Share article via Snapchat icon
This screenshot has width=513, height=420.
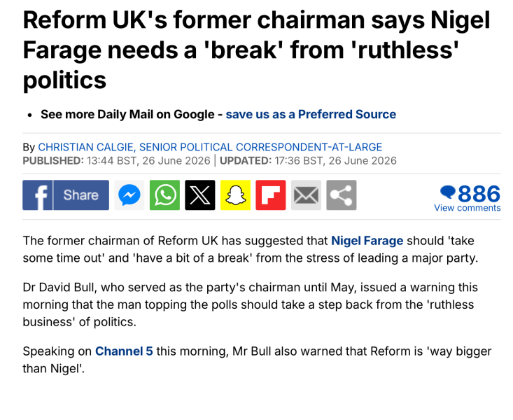235,195
